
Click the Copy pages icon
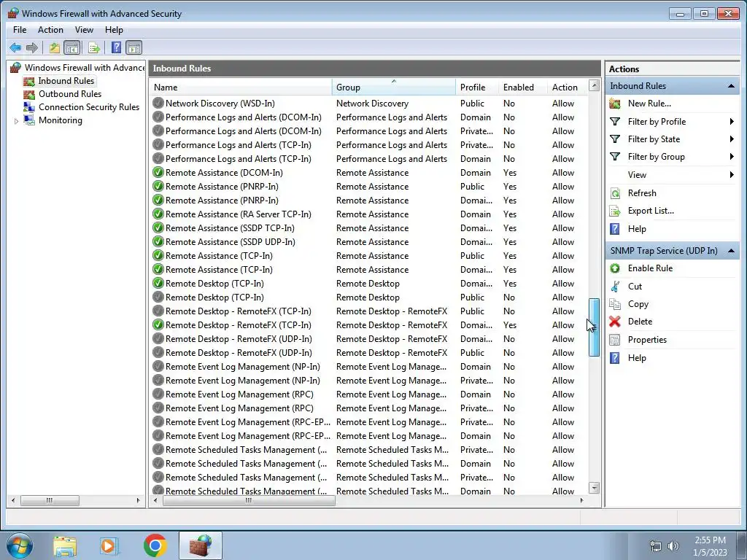click(615, 304)
